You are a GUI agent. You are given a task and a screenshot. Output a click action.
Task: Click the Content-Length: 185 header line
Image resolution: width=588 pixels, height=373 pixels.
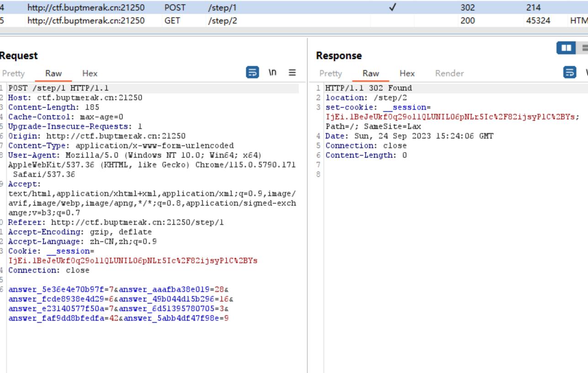click(53, 107)
